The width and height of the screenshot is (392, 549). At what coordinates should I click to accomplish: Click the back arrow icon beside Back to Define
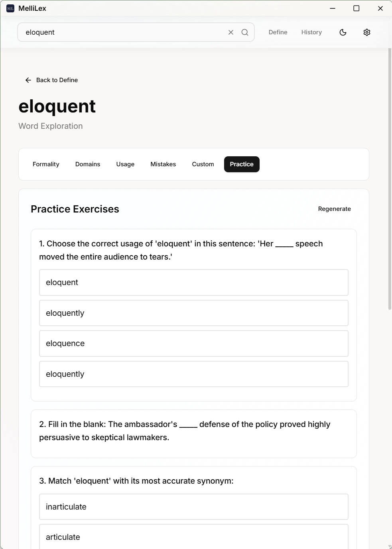click(28, 80)
